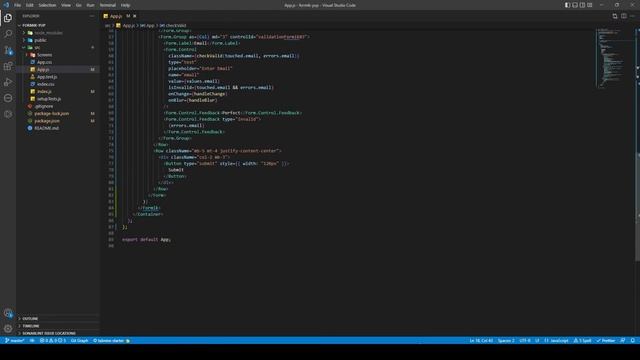Screen dimensions: 640x360
Task: Open the Search view in the activity bar
Action: (8, 34)
